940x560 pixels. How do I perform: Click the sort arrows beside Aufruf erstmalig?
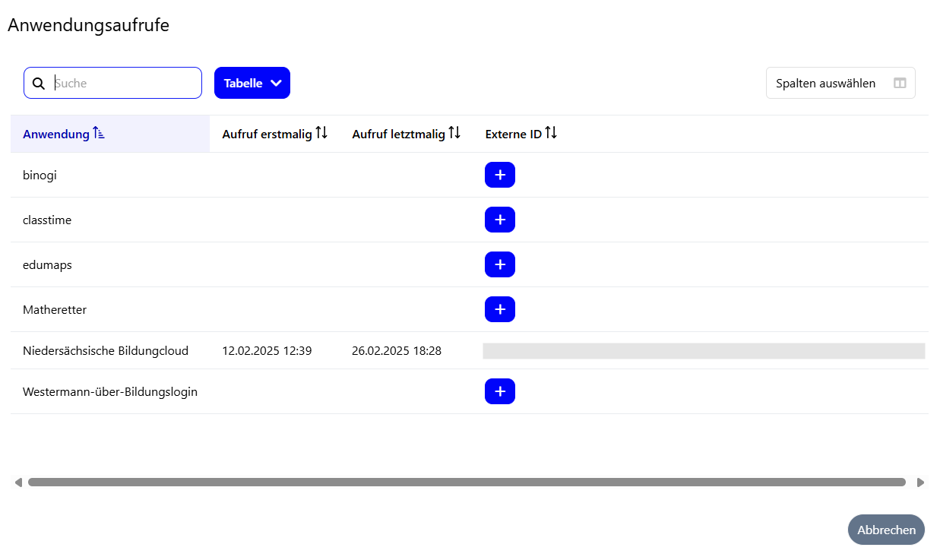tap(321, 133)
